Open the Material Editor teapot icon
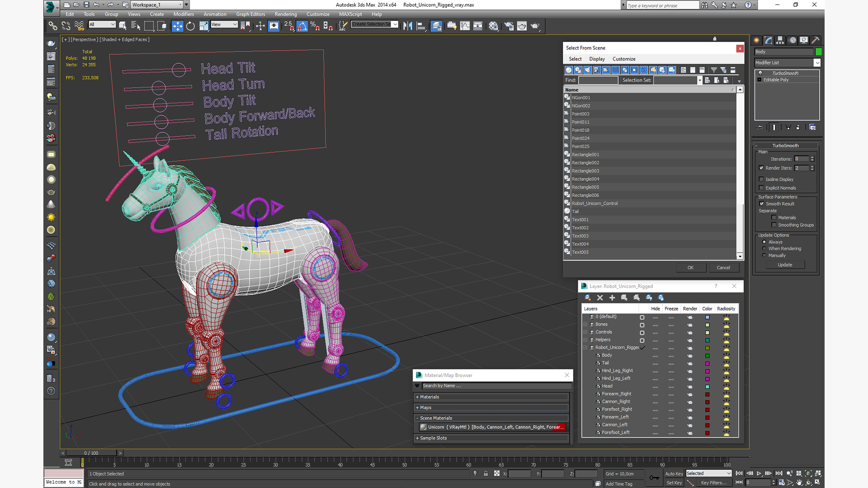 point(493,26)
